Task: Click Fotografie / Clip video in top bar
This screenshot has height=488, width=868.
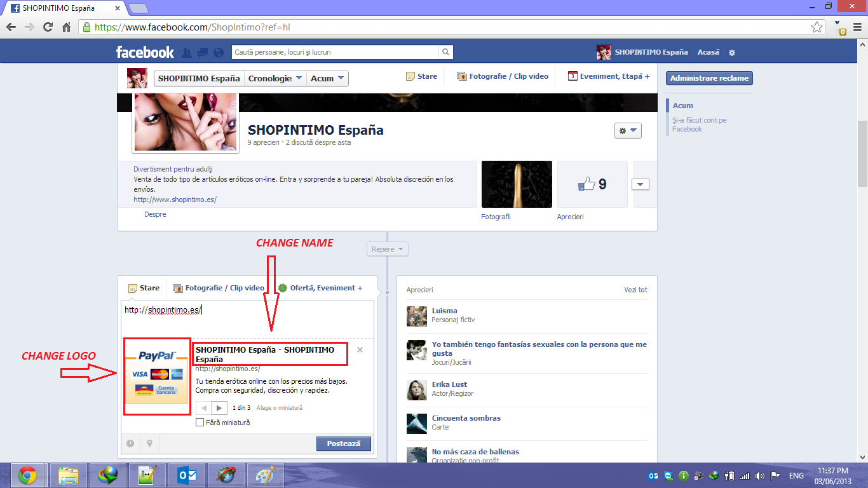Action: [x=503, y=76]
